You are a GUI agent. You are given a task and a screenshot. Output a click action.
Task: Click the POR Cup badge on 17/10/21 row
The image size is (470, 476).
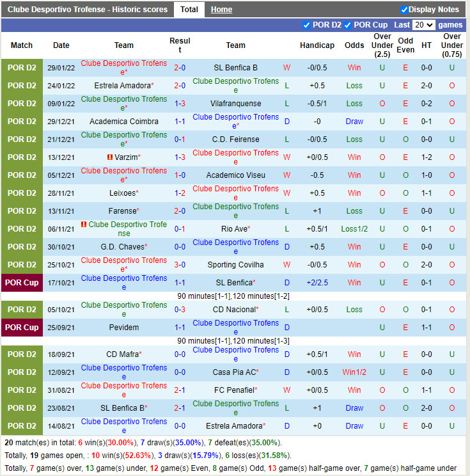pos(22,283)
